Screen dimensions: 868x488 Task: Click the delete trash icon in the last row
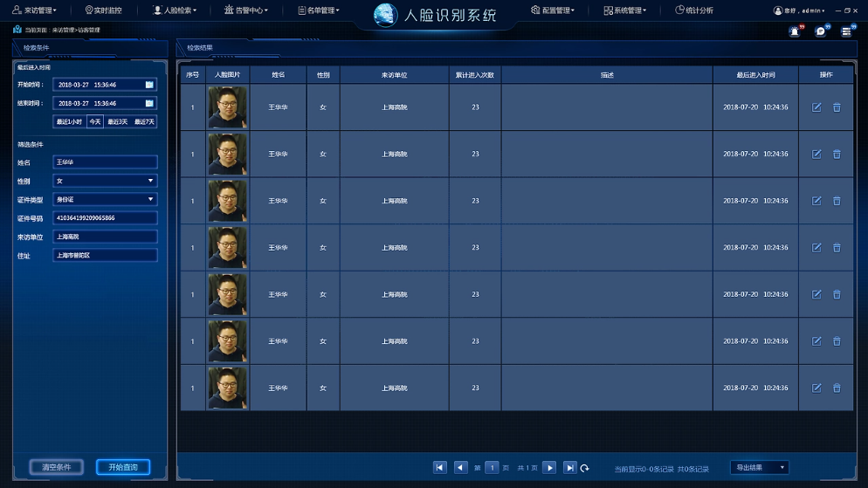(x=837, y=388)
